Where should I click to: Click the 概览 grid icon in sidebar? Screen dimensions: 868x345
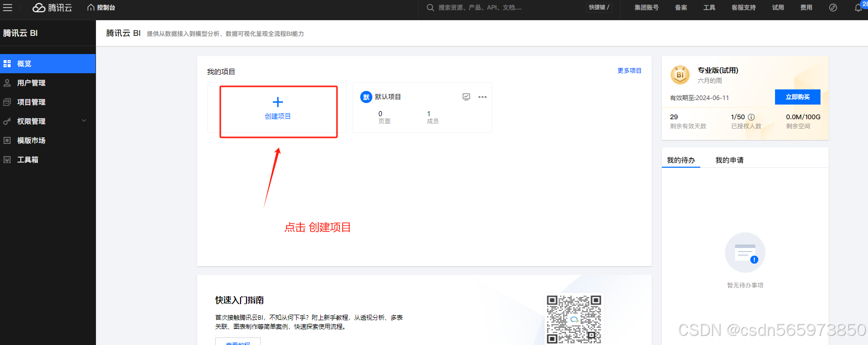tap(7, 64)
